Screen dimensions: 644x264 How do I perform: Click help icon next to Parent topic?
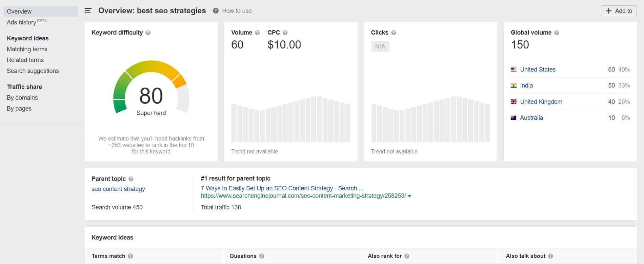pos(131,179)
